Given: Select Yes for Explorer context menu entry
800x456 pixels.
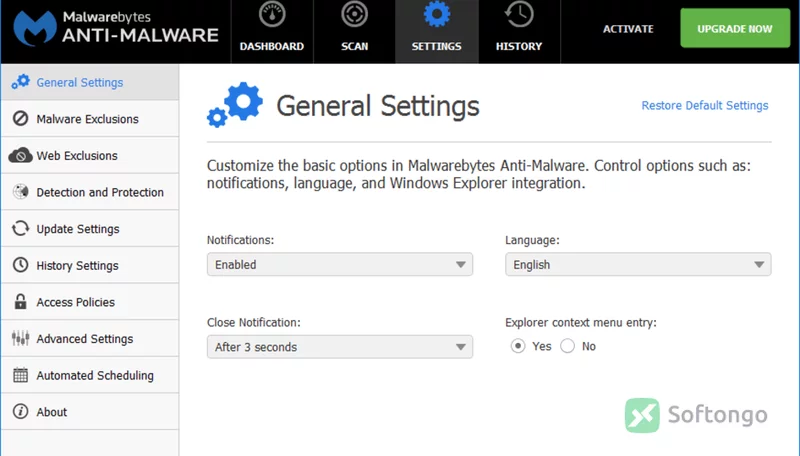Looking at the screenshot, I should click(518, 346).
